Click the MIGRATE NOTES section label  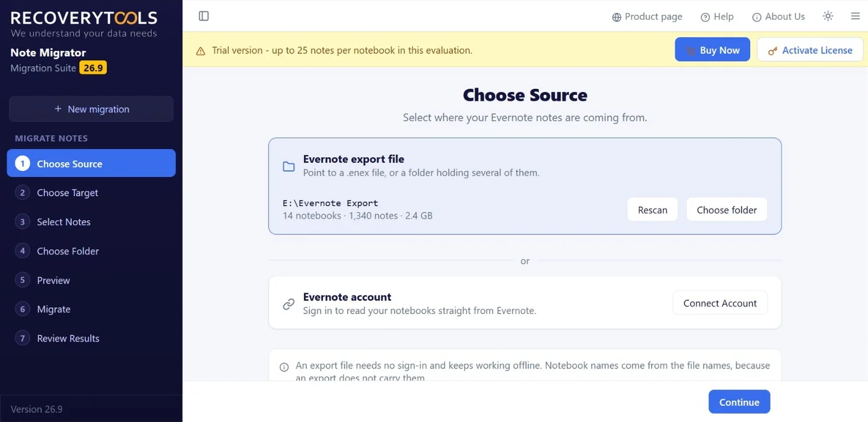pos(51,138)
